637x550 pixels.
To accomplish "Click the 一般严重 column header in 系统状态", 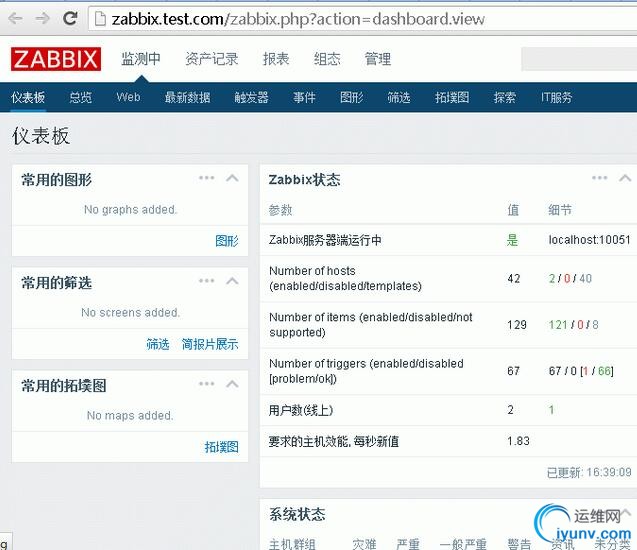I will click(463, 544).
